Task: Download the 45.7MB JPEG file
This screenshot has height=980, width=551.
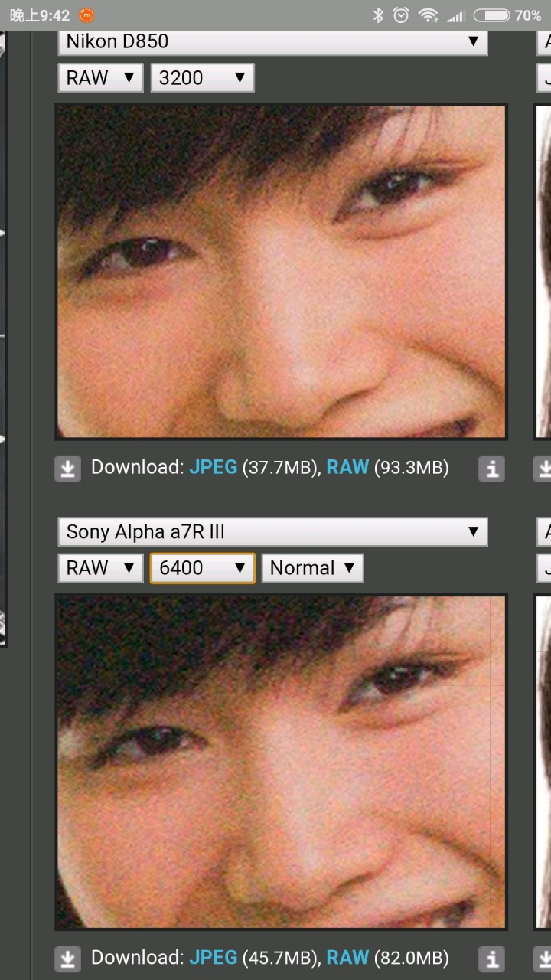Action: tap(213, 957)
